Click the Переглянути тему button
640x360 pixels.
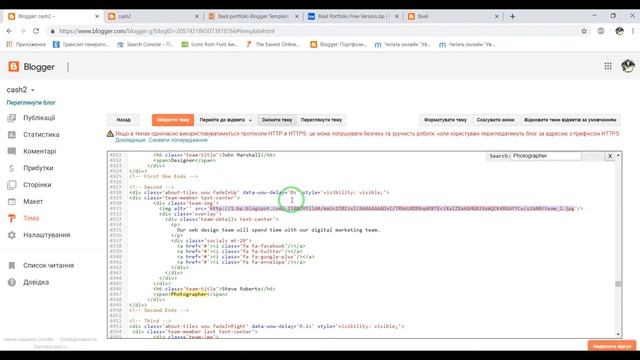321,120
